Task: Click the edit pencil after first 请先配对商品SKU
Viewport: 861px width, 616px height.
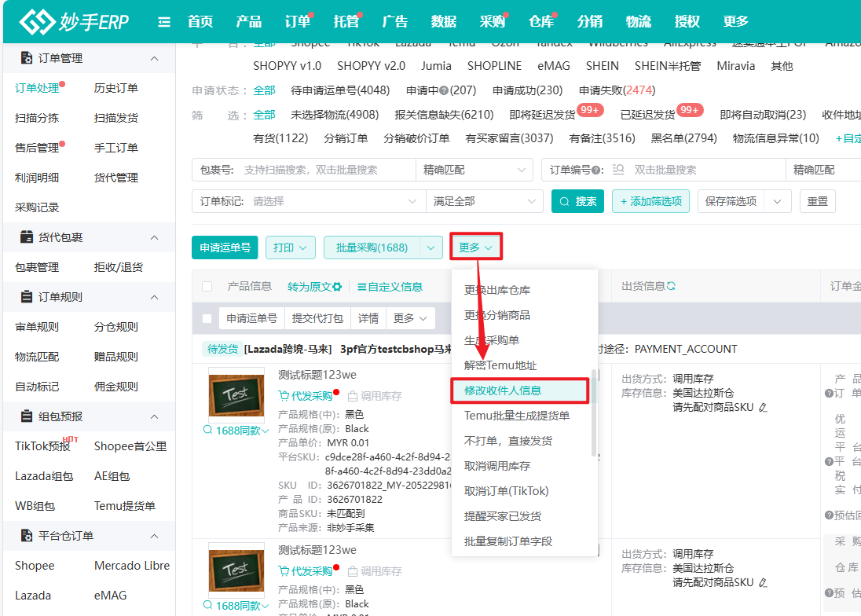Action: 763,407
